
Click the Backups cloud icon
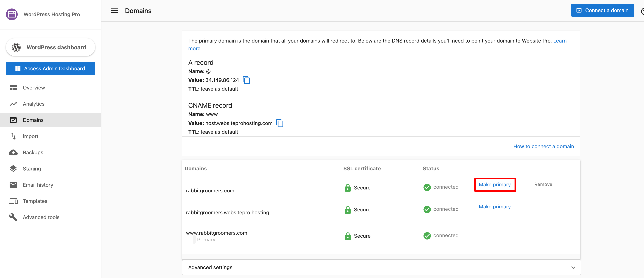13,152
